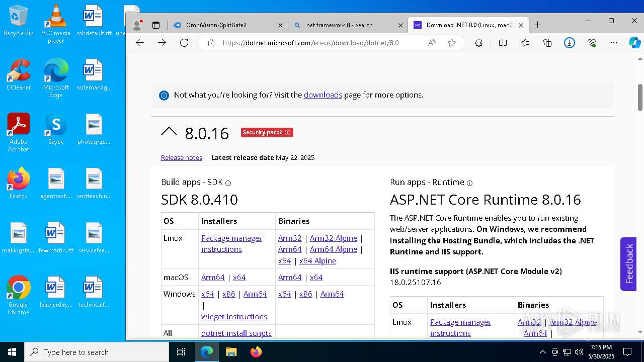
Task: Open VLC media player desktop shortcut
Action: pyautogui.click(x=56, y=24)
